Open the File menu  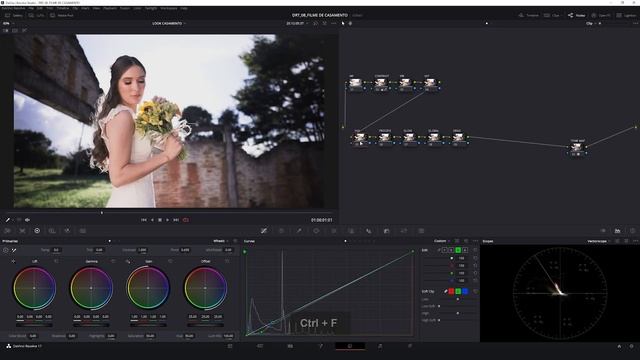(31, 8)
